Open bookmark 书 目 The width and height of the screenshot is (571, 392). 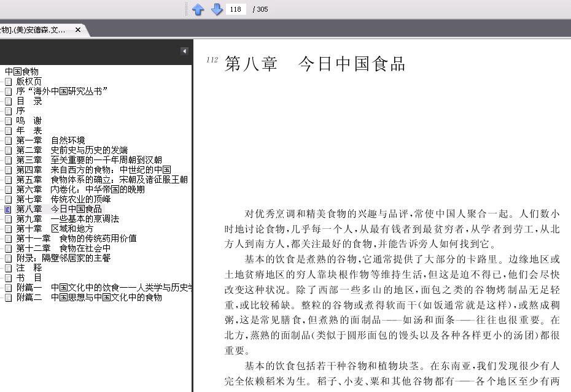(29, 278)
